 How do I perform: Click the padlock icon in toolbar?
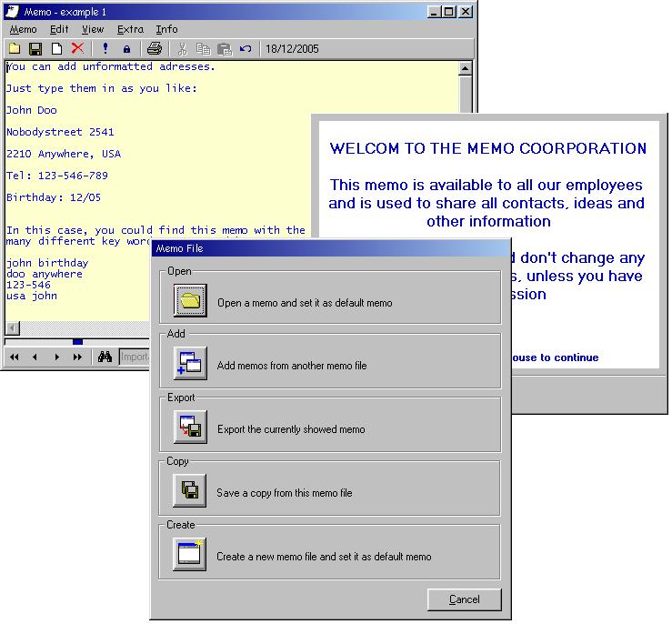[126, 48]
